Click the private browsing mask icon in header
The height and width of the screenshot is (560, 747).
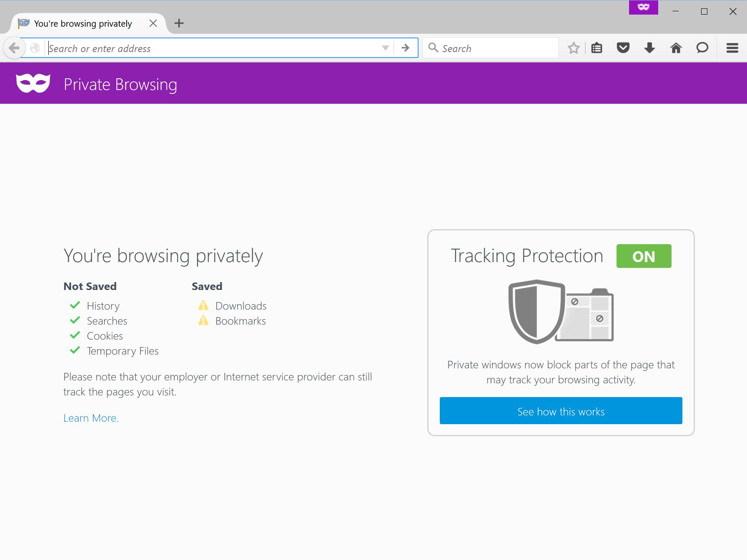click(x=33, y=83)
